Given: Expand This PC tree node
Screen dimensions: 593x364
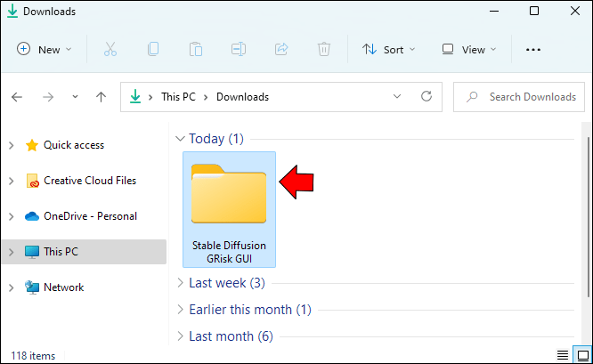Looking at the screenshot, I should [x=12, y=252].
